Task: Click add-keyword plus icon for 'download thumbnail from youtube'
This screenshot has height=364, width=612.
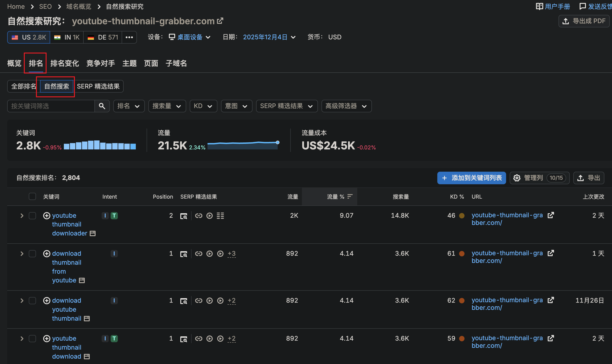Action: click(47, 253)
